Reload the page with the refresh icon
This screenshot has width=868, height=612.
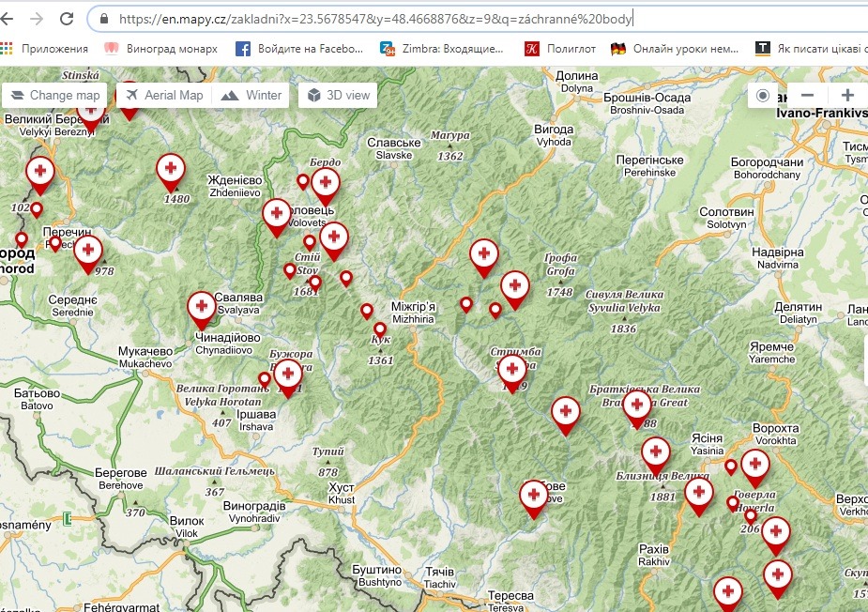(x=67, y=19)
